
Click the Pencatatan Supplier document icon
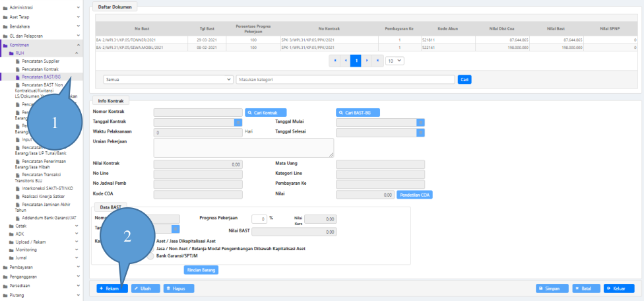point(18,61)
